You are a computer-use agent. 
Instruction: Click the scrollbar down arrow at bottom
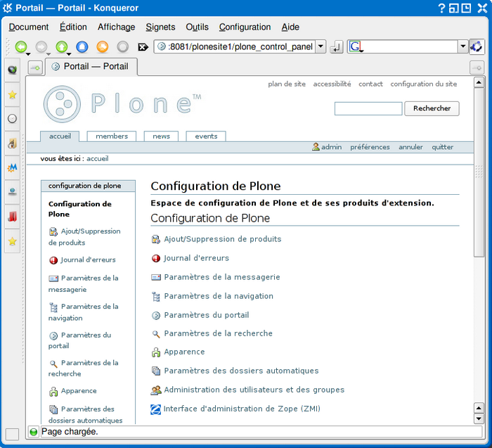pos(479,418)
